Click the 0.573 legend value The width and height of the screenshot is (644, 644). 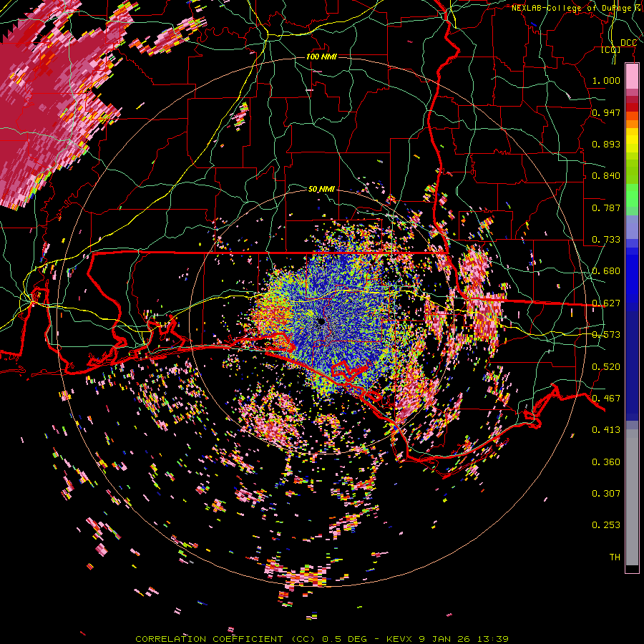point(606,335)
